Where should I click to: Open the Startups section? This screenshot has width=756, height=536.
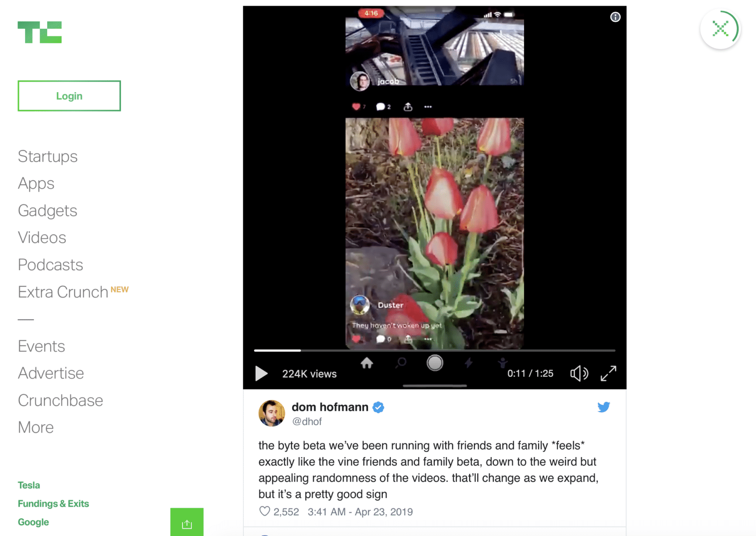[48, 156]
